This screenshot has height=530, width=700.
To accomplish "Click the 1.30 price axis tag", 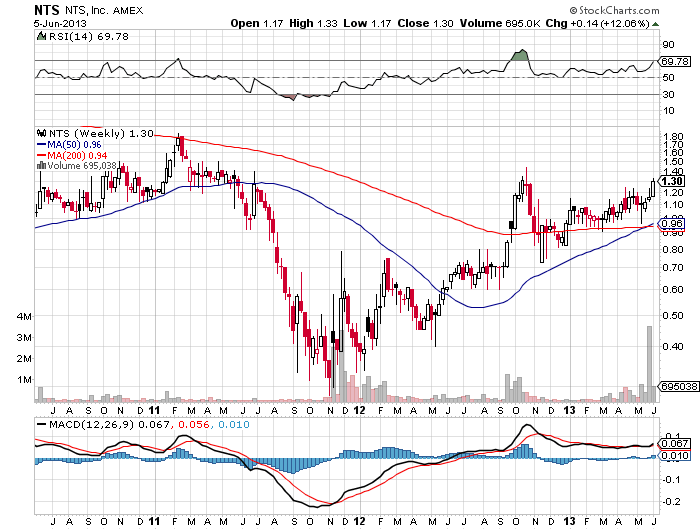I will point(671,181).
